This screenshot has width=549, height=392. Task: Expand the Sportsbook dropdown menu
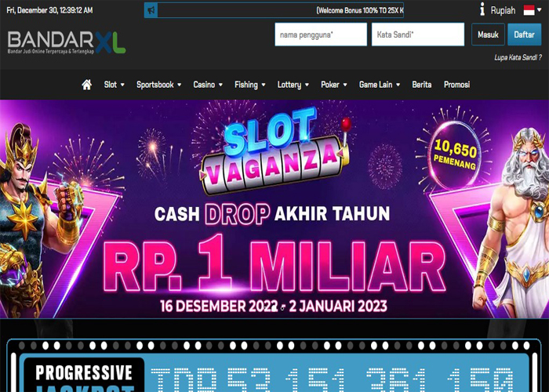[x=158, y=85]
